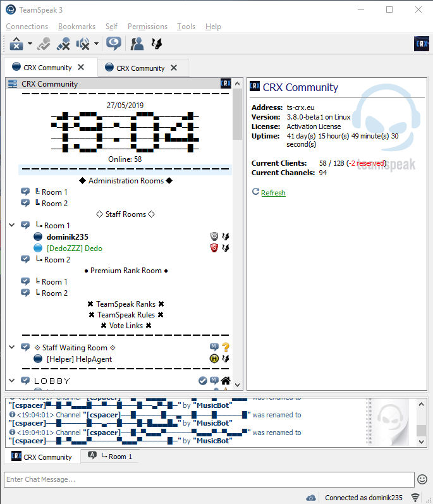Viewport: 433px width, 504px height.
Task: Collapse Staff Waiting Room channel
Action: click(x=12, y=347)
